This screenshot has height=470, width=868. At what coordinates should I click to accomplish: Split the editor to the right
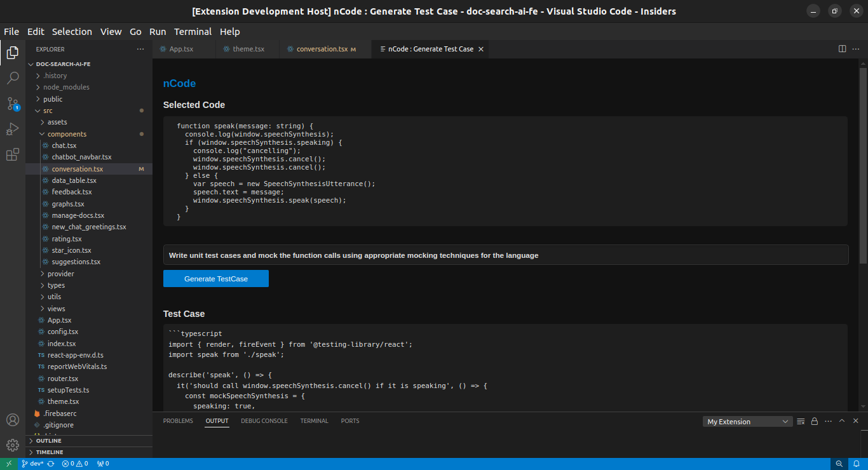[x=843, y=49]
